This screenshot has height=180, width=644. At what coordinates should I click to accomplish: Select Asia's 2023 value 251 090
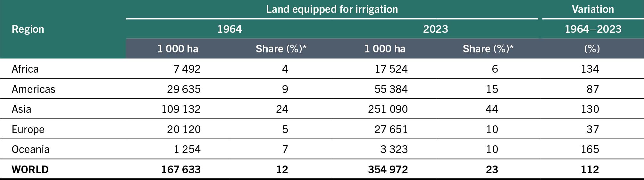pos(388,109)
